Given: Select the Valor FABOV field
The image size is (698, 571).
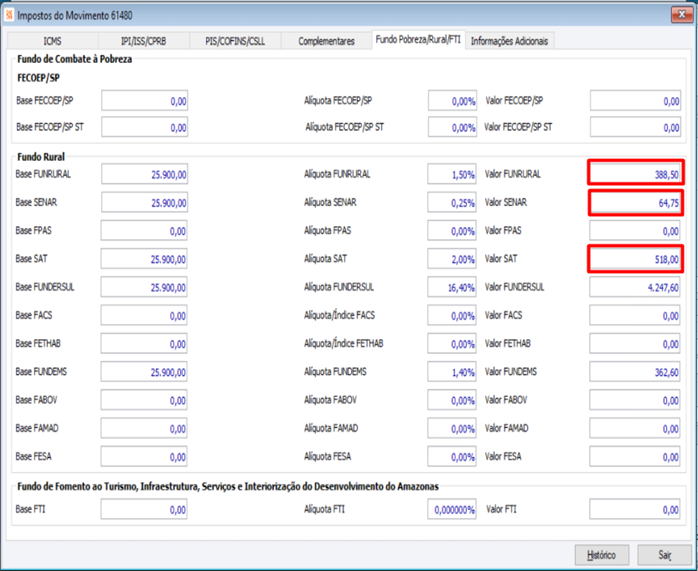Looking at the screenshot, I should point(635,400).
